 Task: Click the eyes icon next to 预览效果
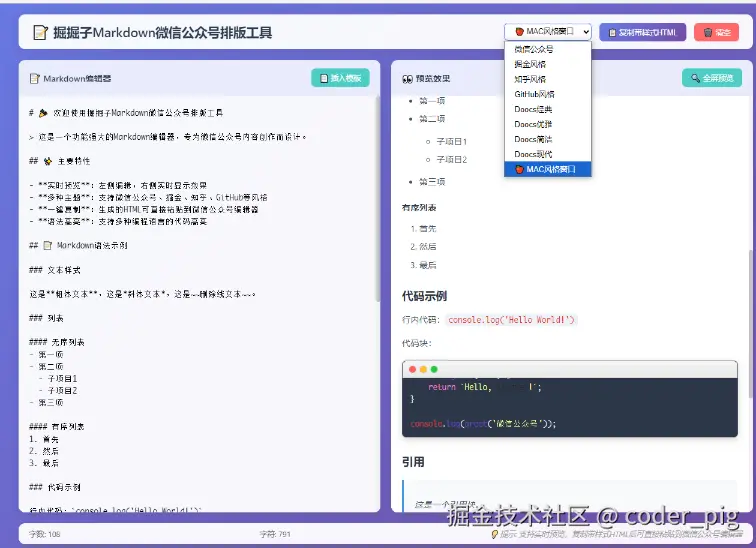coord(407,79)
